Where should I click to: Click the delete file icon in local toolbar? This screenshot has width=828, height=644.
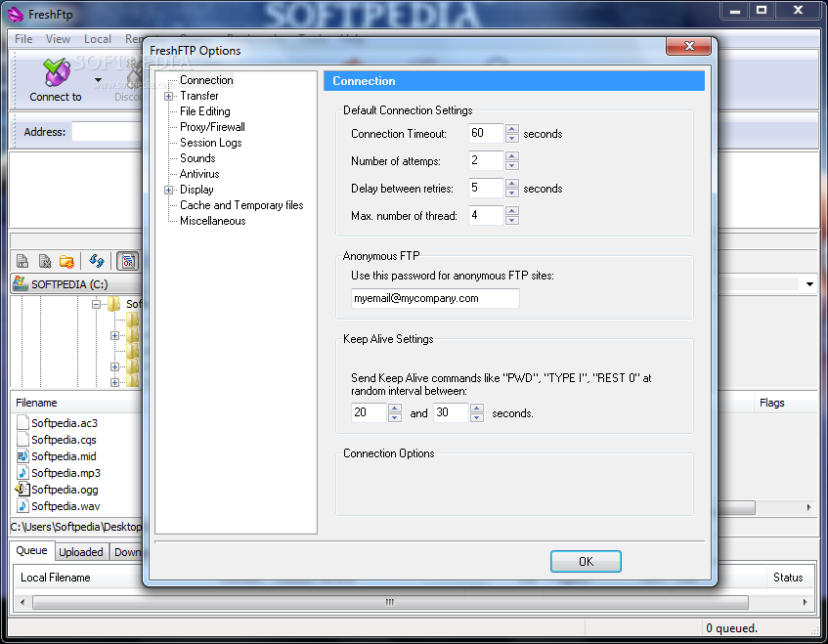click(45, 261)
